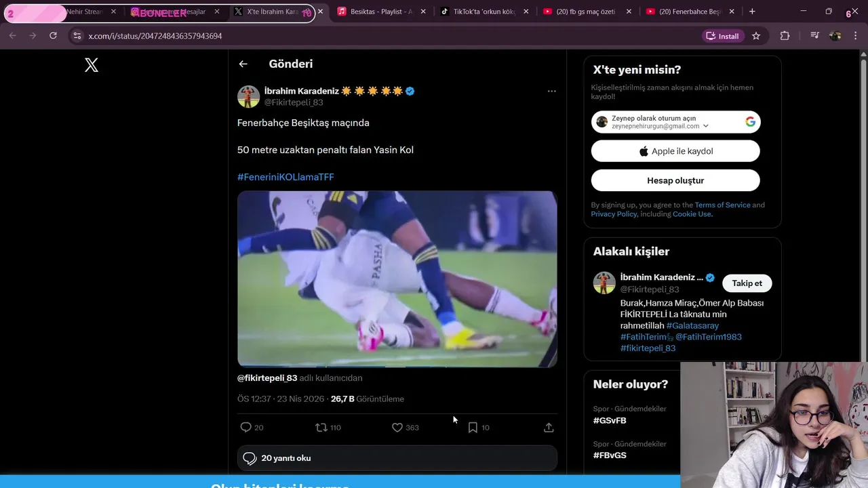Open trending topic #FBvGS
Image resolution: width=868 pixels, height=488 pixels.
(610, 455)
